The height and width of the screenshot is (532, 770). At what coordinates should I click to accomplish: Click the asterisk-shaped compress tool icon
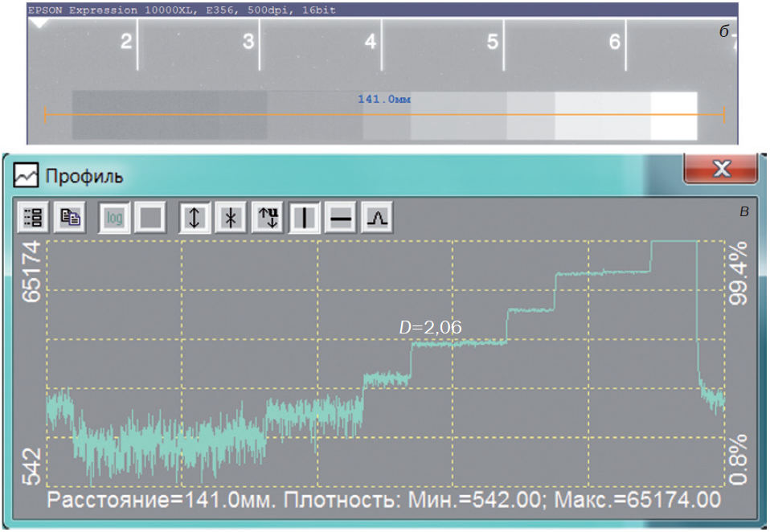231,218
